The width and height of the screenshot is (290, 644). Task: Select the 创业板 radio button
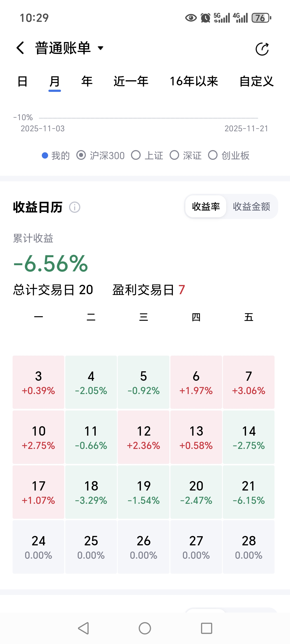tap(213, 155)
